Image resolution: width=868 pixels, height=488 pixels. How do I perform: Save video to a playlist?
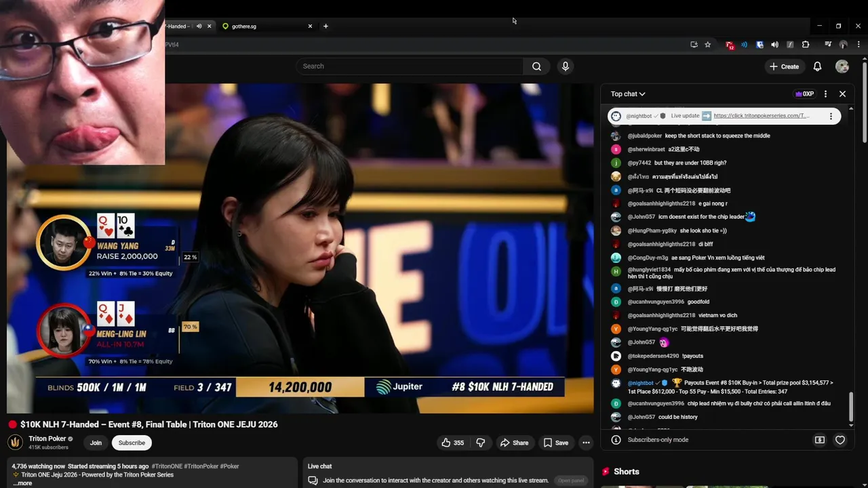(555, 443)
